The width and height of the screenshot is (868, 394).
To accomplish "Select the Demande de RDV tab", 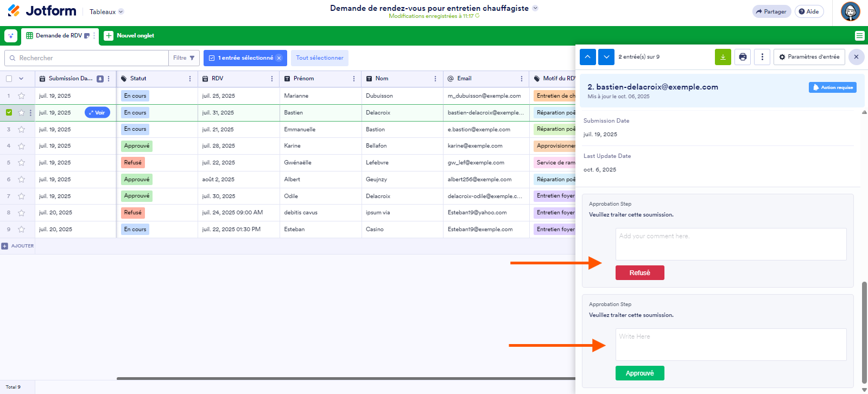I will tap(58, 36).
